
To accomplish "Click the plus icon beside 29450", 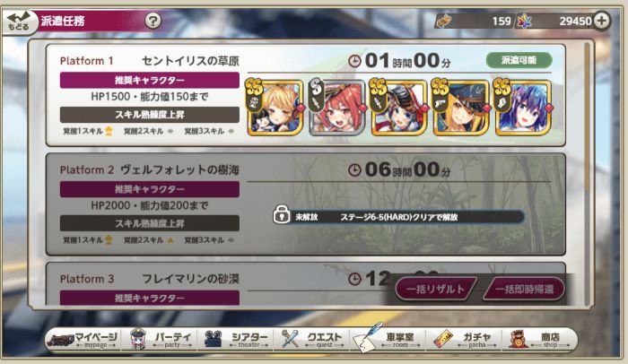I will pos(602,21).
